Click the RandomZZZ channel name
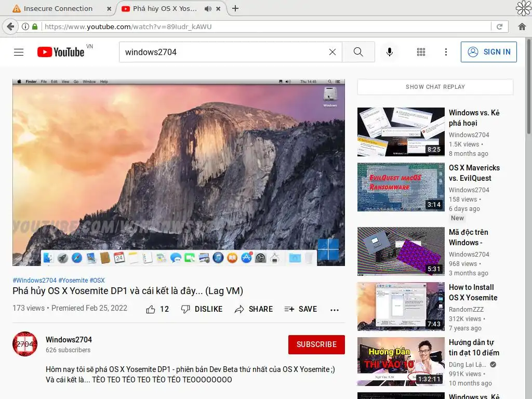 pos(466,310)
